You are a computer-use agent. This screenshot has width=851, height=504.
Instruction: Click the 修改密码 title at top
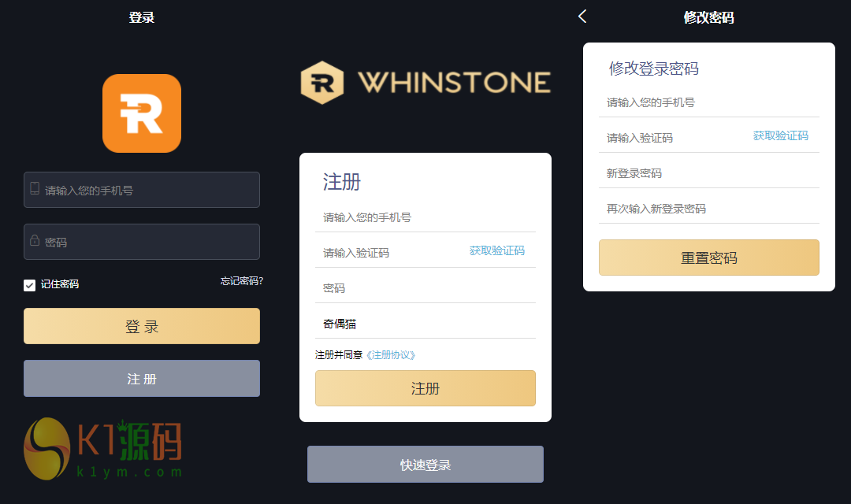[709, 17]
